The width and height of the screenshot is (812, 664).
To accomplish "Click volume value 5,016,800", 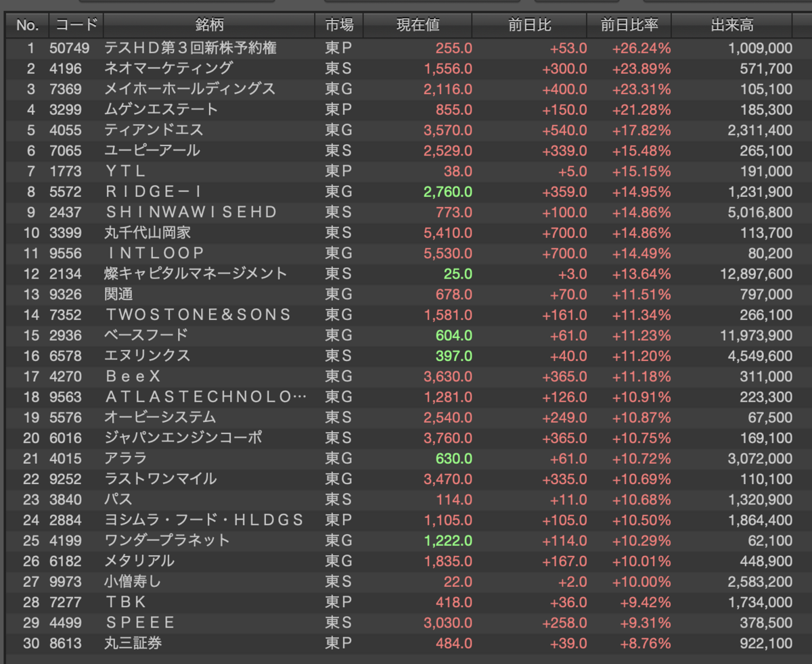I will click(x=760, y=212).
